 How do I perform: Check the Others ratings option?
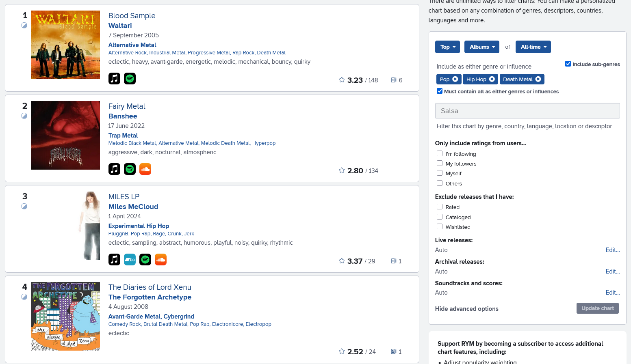(x=440, y=183)
